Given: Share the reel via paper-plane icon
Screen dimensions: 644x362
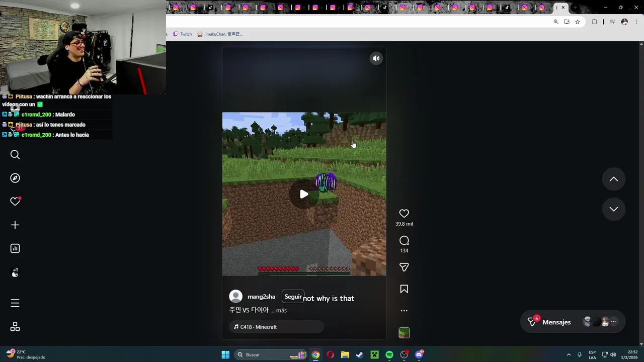Looking at the screenshot, I should [404, 267].
